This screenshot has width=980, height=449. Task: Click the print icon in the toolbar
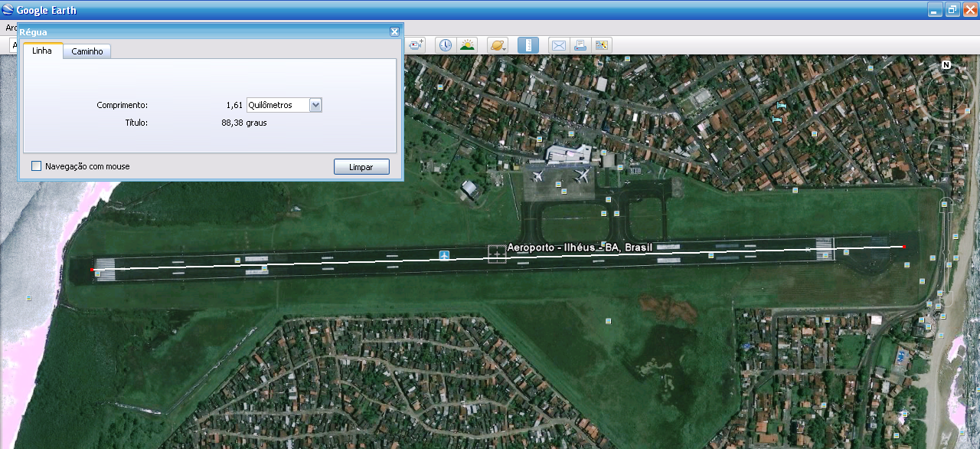point(580,45)
